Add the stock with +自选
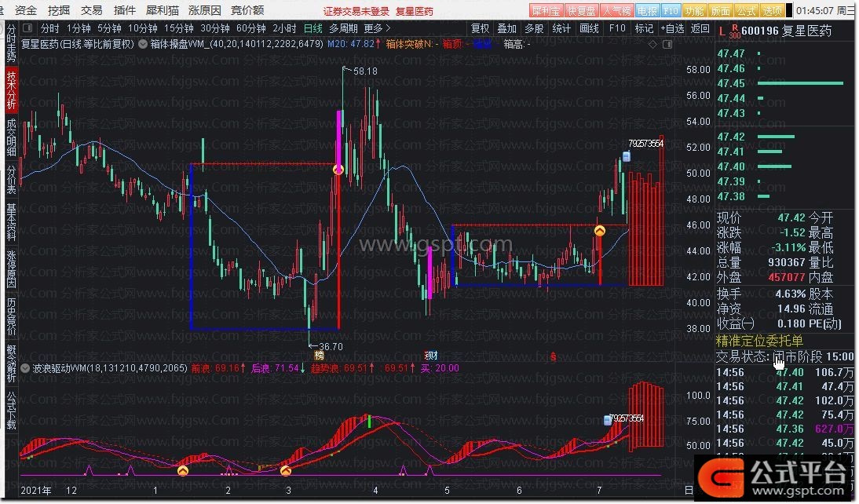This screenshot has width=859, height=504. click(672, 28)
